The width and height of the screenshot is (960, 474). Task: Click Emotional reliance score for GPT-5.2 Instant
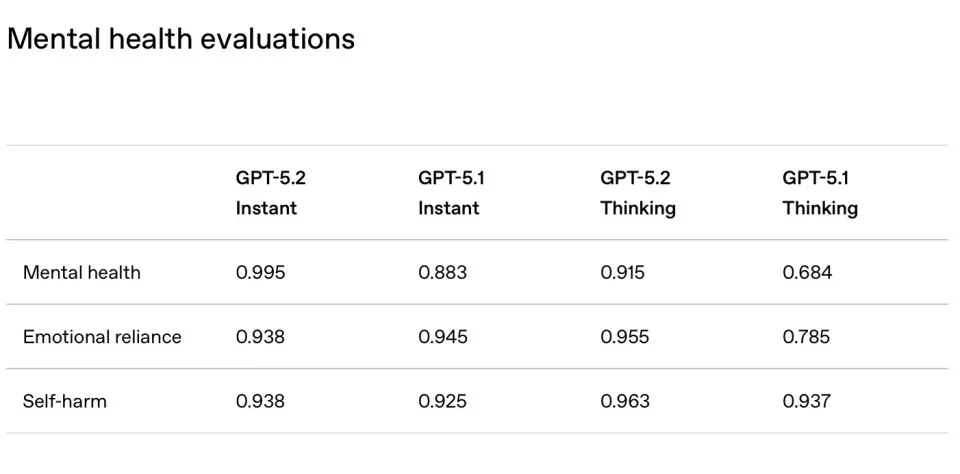(x=260, y=337)
